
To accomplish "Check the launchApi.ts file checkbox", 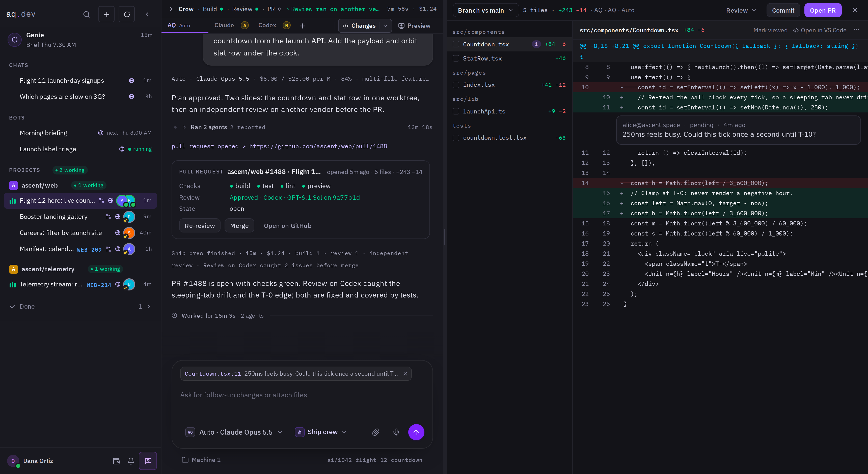I will click(456, 111).
